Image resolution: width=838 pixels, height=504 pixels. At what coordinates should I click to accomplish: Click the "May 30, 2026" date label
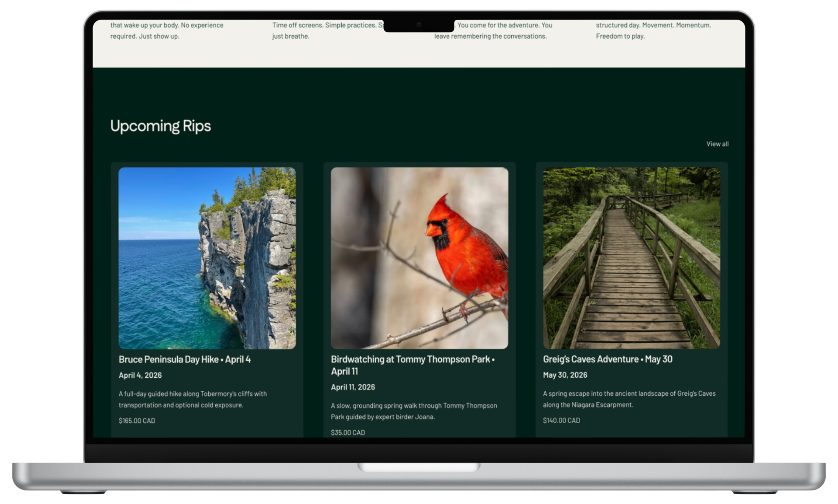pyautogui.click(x=565, y=375)
